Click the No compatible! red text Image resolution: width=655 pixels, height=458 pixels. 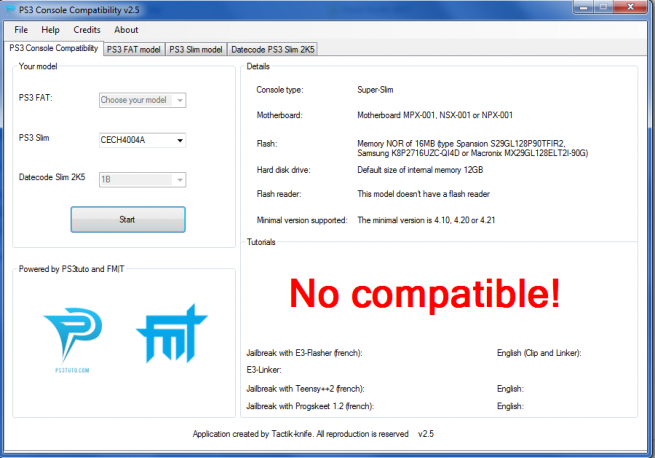pyautogui.click(x=424, y=295)
